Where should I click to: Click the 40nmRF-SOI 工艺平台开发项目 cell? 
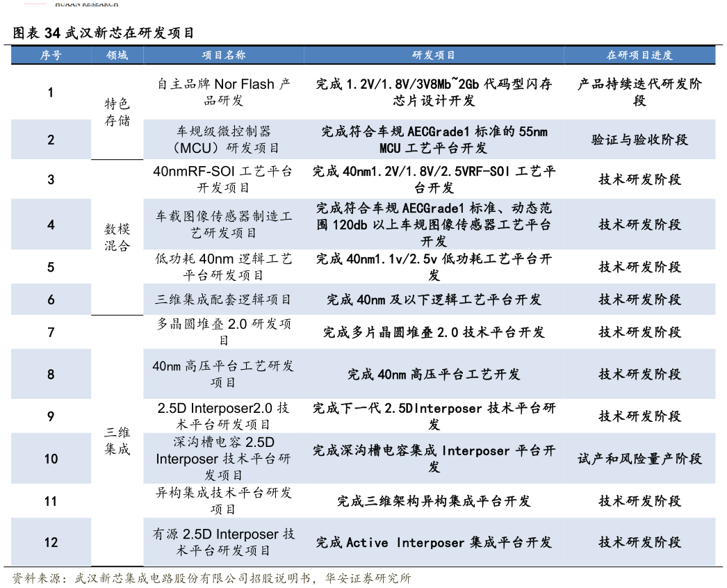coord(222,179)
